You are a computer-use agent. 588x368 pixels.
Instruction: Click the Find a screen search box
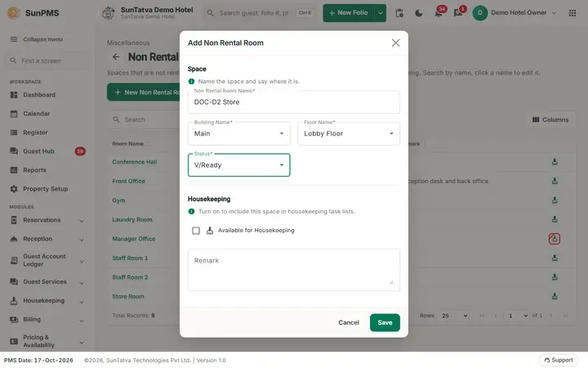[x=47, y=61]
